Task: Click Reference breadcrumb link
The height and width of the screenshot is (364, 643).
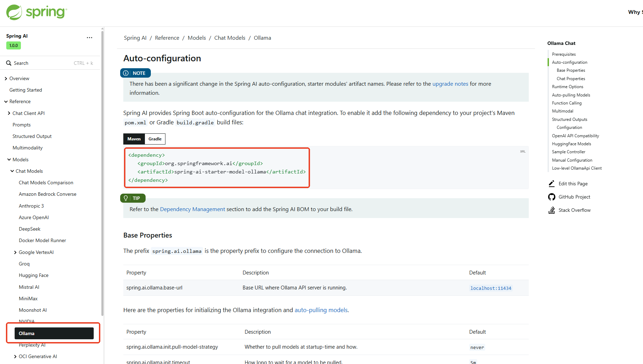Action: point(167,38)
